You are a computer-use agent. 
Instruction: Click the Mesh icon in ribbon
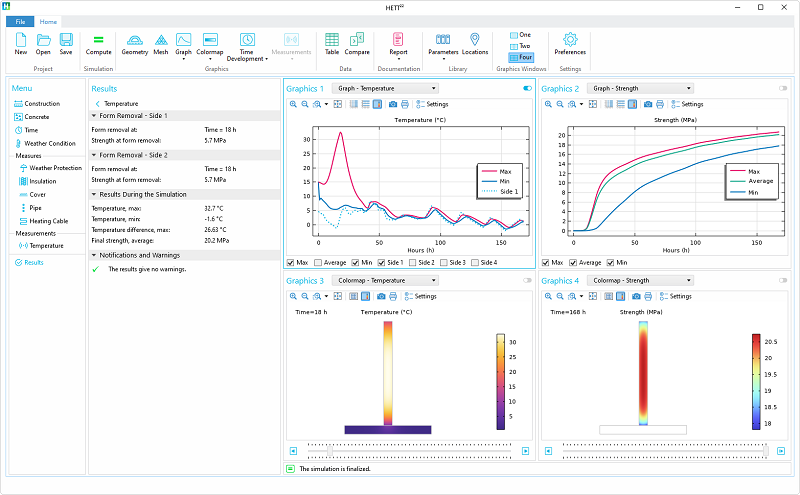pos(160,42)
